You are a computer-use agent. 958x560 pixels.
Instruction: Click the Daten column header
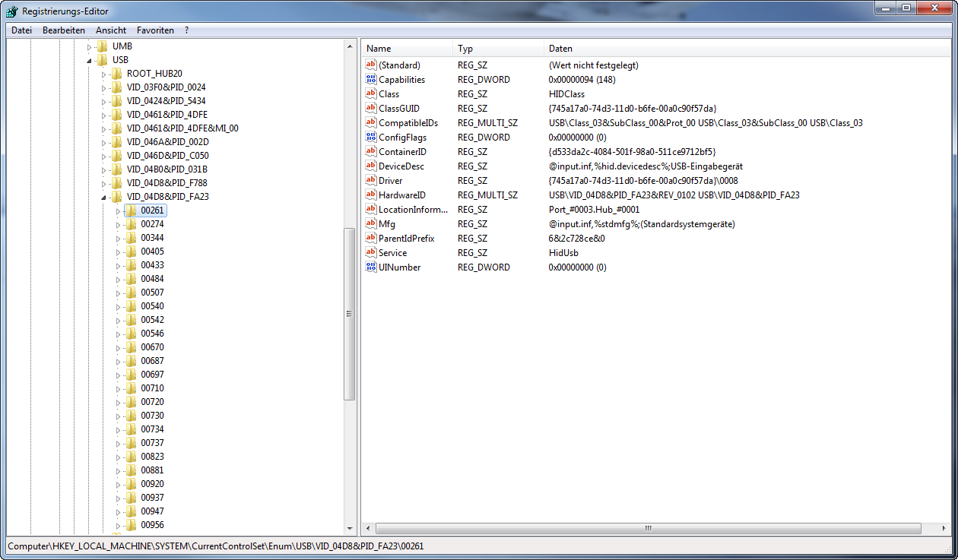[x=749, y=49]
